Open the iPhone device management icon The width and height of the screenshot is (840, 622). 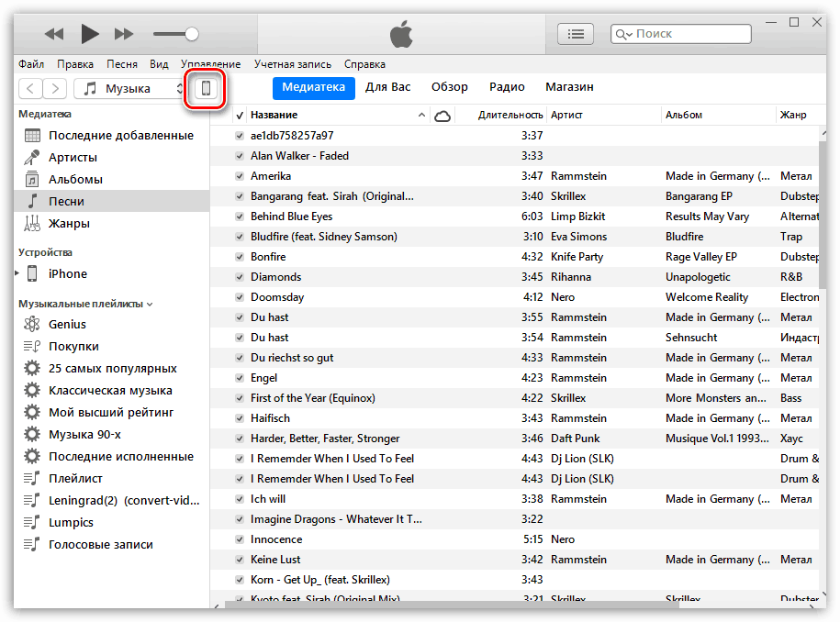pos(205,89)
